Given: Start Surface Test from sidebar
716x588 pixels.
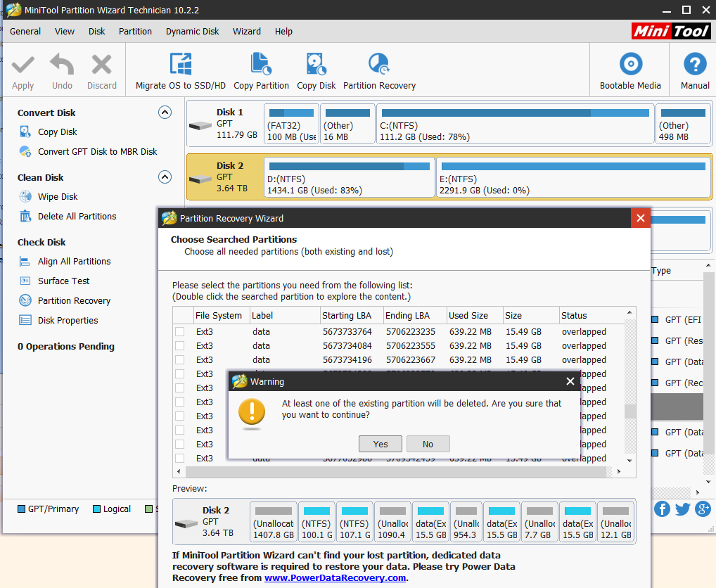Looking at the screenshot, I should [63, 281].
